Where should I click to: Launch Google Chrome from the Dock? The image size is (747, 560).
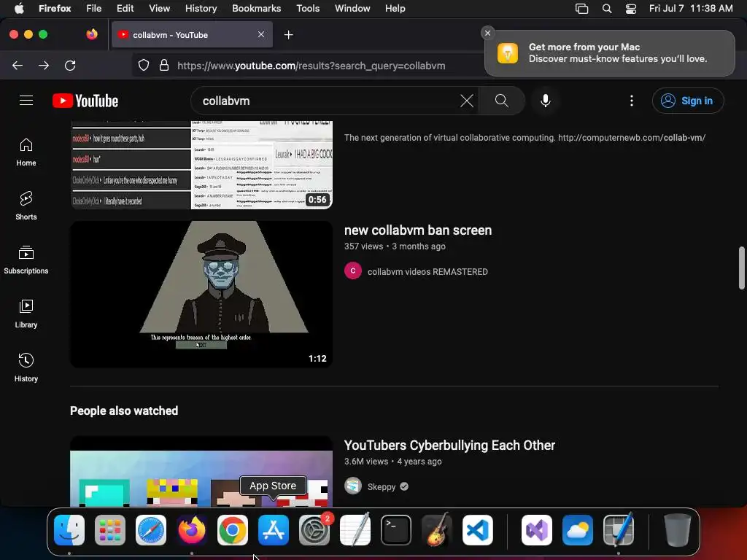tap(233, 530)
